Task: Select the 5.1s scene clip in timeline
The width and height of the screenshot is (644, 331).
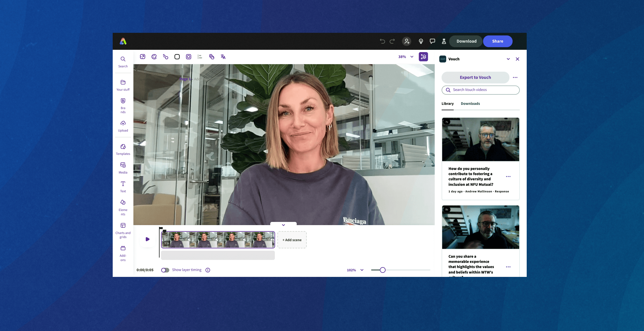Action: pyautogui.click(x=218, y=240)
